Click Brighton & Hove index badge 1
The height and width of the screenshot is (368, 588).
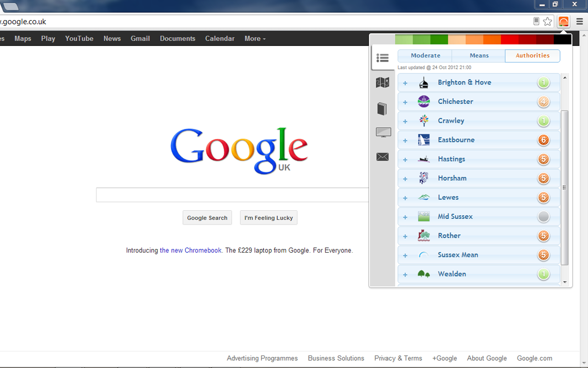coord(543,83)
